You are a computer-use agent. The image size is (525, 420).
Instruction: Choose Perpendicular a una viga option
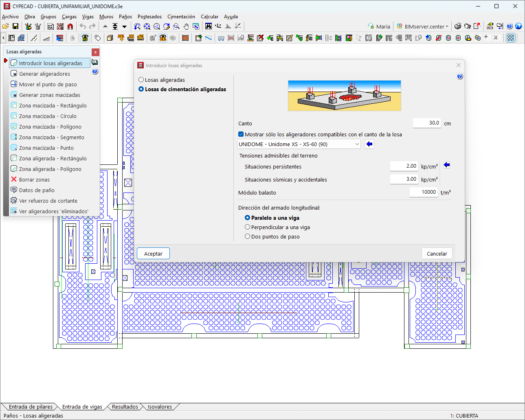coord(247,227)
